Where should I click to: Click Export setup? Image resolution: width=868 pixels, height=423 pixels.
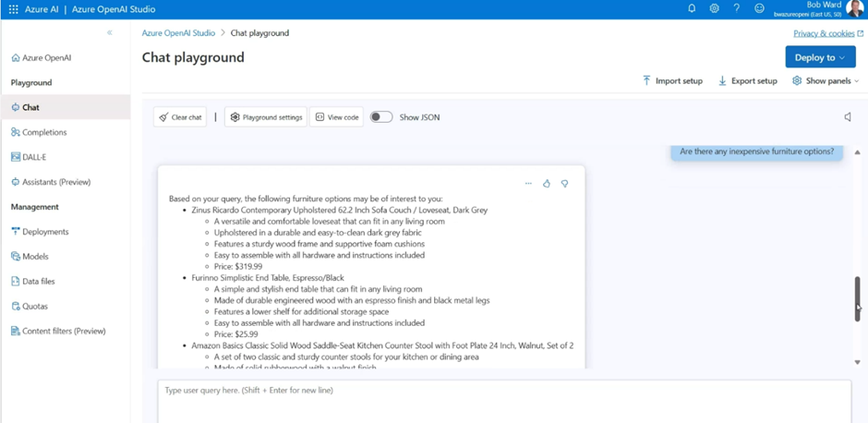coord(747,81)
